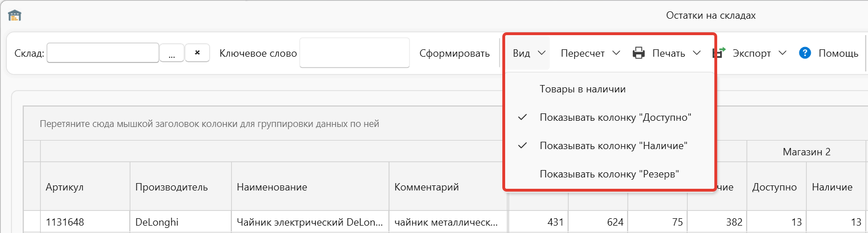This screenshot has height=233, width=868.
Task: Click the Комментарий column header
Action: (448, 187)
